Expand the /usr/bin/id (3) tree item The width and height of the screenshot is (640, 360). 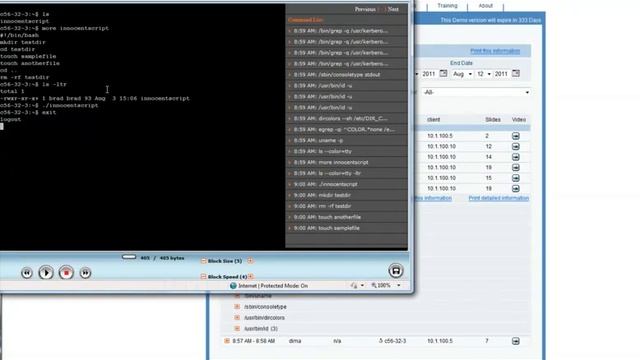(x=237, y=329)
